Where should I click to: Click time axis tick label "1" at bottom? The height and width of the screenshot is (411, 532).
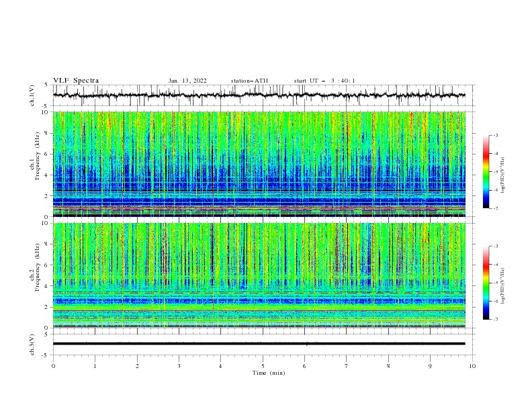coord(95,366)
